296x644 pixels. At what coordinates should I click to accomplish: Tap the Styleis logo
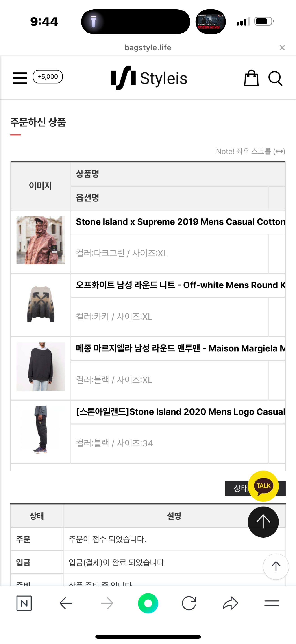click(149, 78)
